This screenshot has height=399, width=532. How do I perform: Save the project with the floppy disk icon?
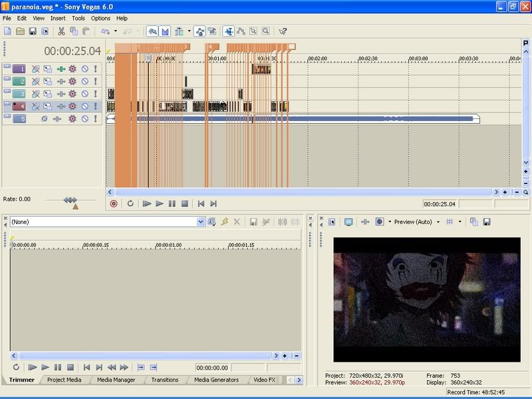tap(33, 31)
